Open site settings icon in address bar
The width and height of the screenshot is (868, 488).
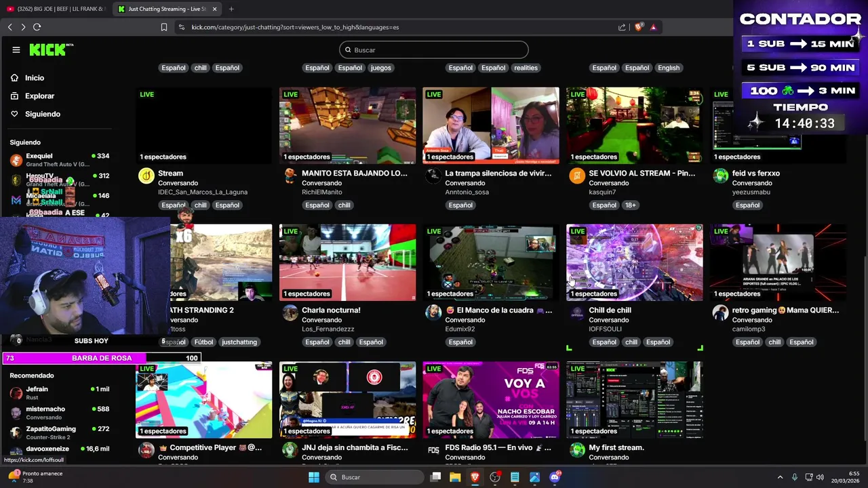[x=181, y=27]
